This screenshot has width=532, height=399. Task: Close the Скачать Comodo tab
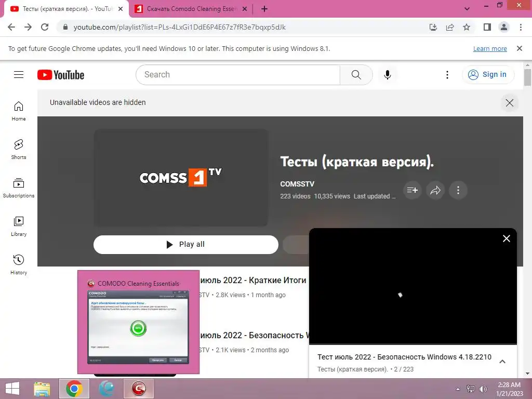244,9
